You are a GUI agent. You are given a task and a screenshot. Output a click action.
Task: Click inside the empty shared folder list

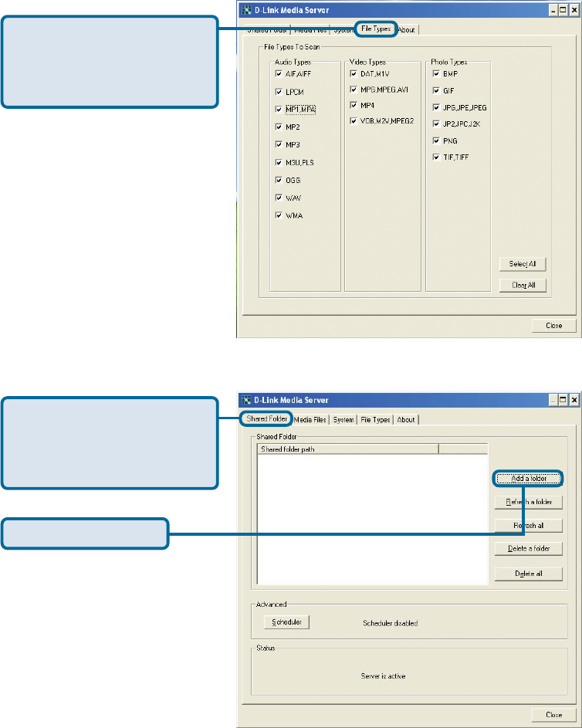(372, 519)
